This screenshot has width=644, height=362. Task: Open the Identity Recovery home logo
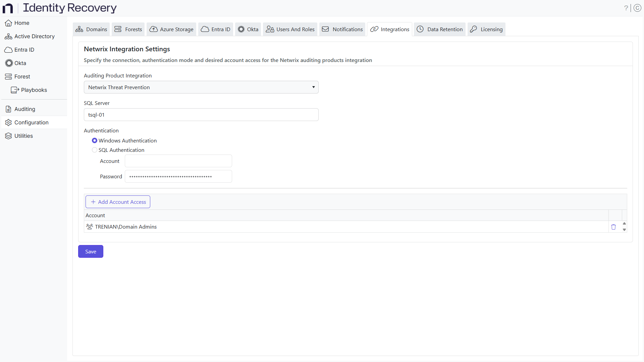tap(60, 8)
